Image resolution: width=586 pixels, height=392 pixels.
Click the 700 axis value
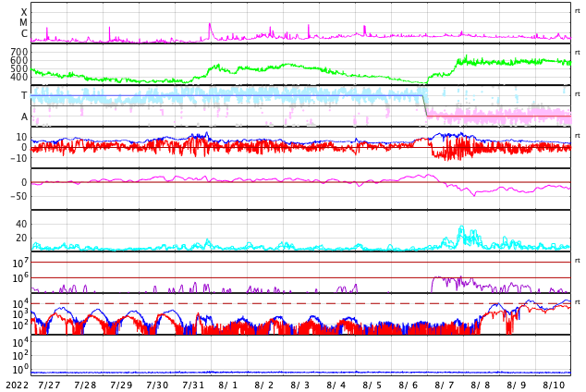(x=19, y=52)
